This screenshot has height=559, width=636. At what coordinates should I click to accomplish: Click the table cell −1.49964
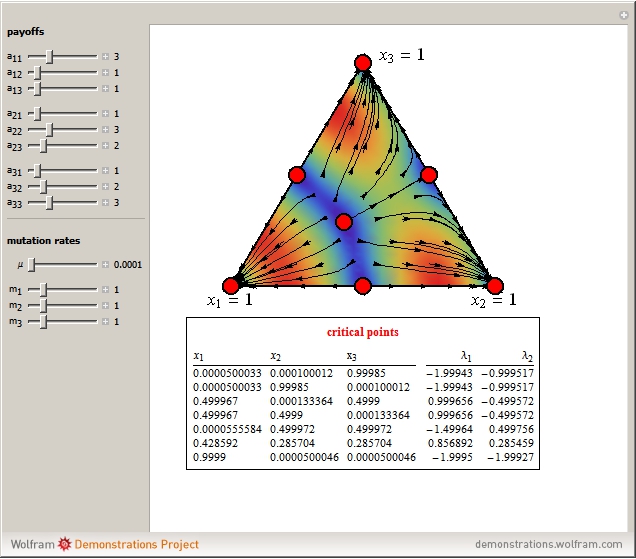(449, 429)
